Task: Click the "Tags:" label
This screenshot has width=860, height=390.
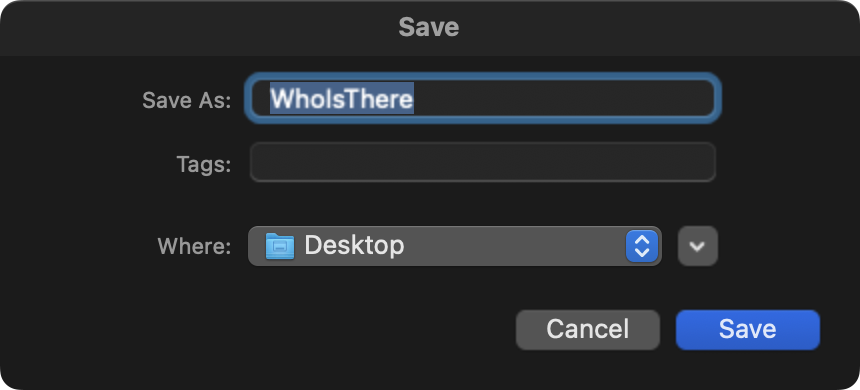Action: [203, 164]
